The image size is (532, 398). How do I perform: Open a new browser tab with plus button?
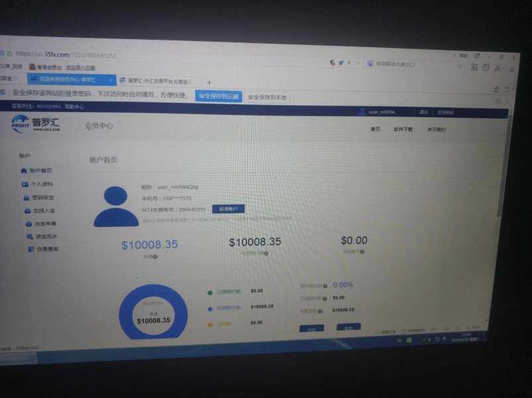(209, 82)
